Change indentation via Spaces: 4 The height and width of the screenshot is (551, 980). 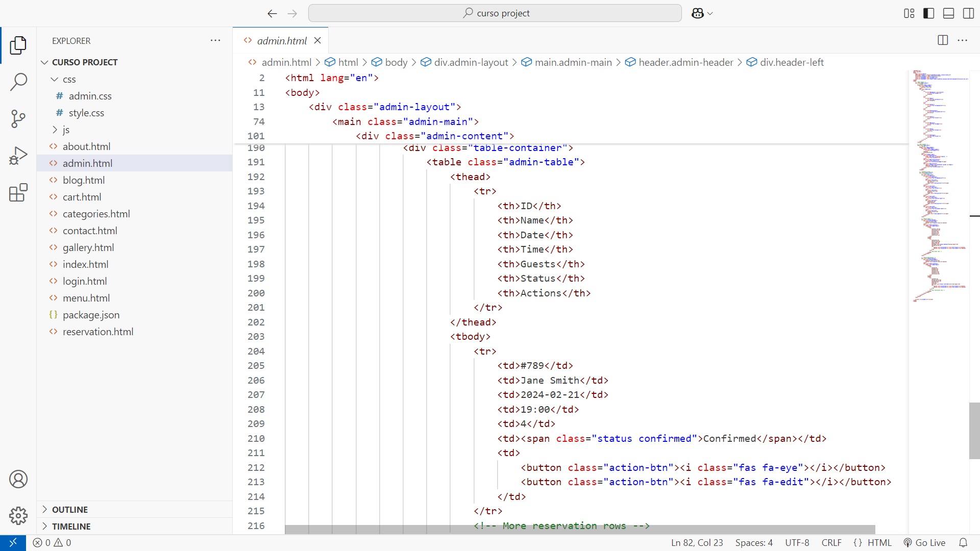754,543
